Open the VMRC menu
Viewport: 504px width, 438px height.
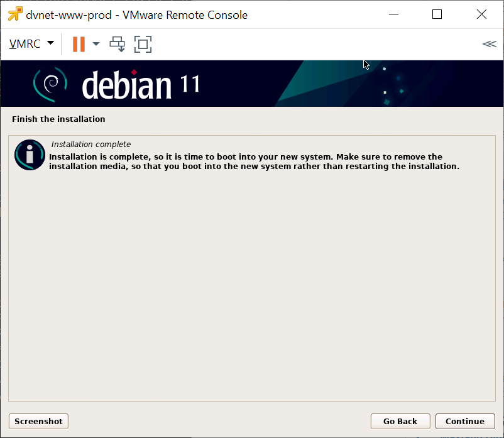point(25,44)
